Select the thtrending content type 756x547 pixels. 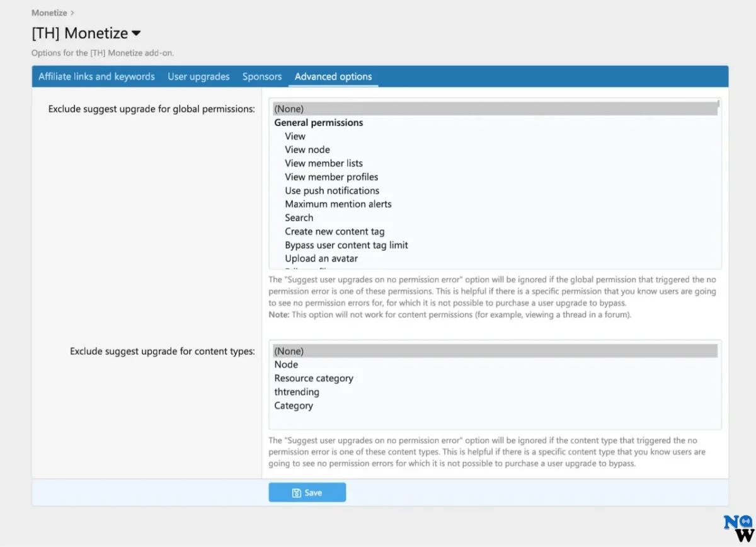coord(296,391)
